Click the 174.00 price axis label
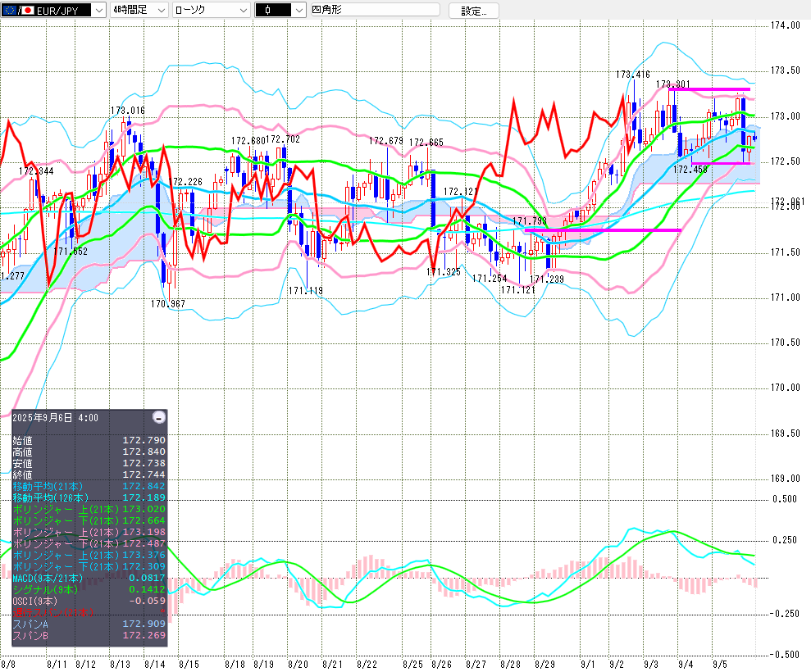 [x=785, y=25]
